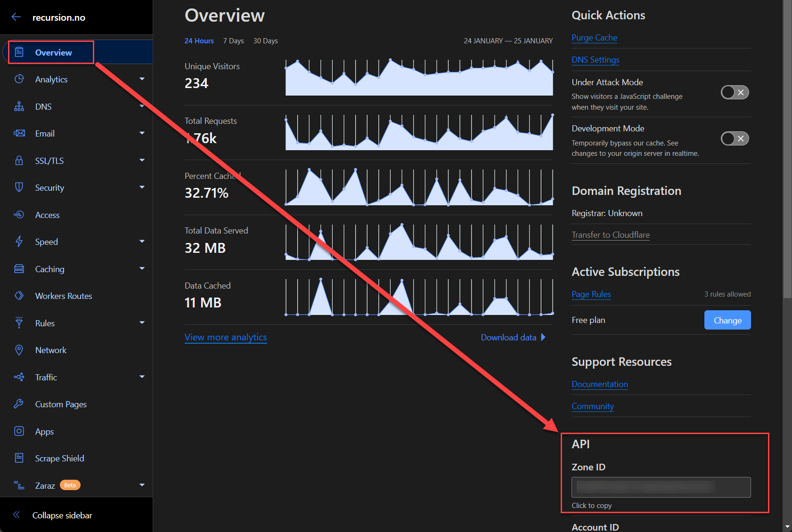Enable Under Attack Mode

pos(735,92)
